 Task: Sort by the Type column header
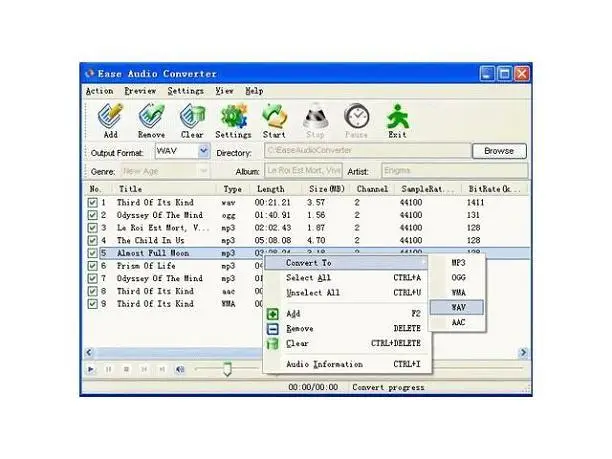[x=233, y=189]
